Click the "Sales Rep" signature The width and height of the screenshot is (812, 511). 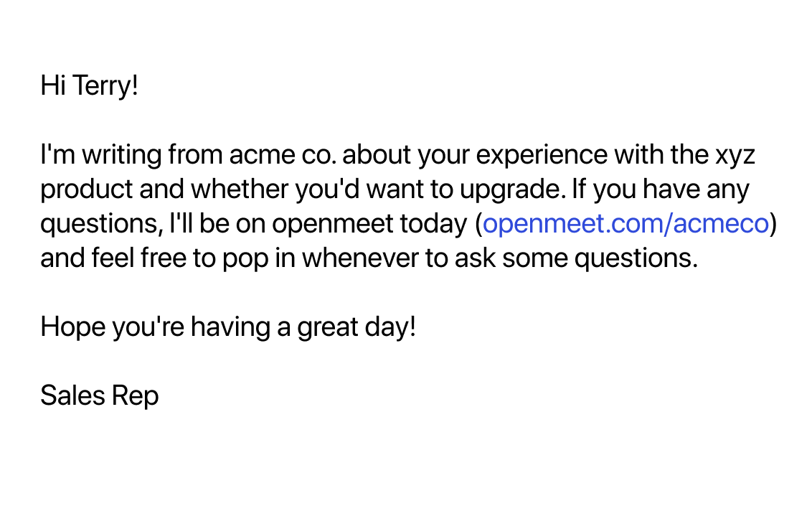click(100, 395)
